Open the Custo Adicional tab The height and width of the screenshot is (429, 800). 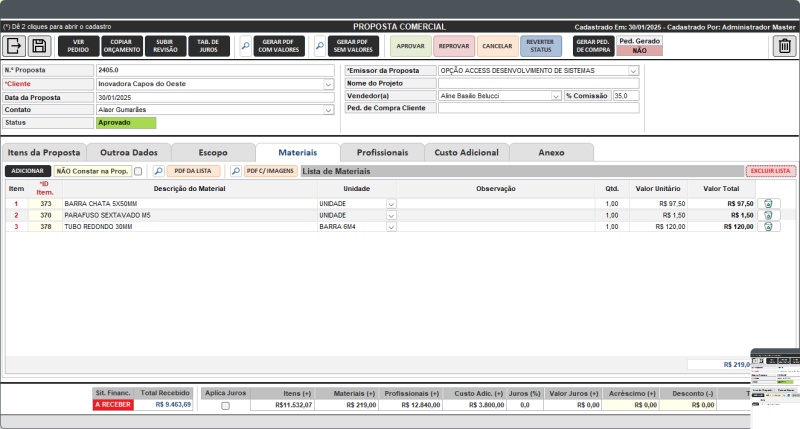466,153
